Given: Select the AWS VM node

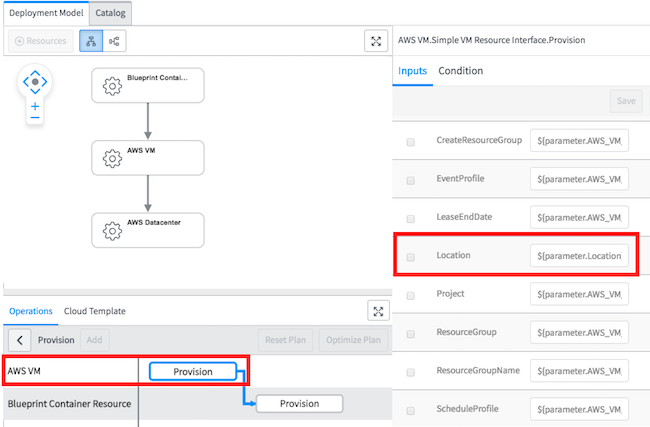Looking at the screenshot, I should [148, 158].
